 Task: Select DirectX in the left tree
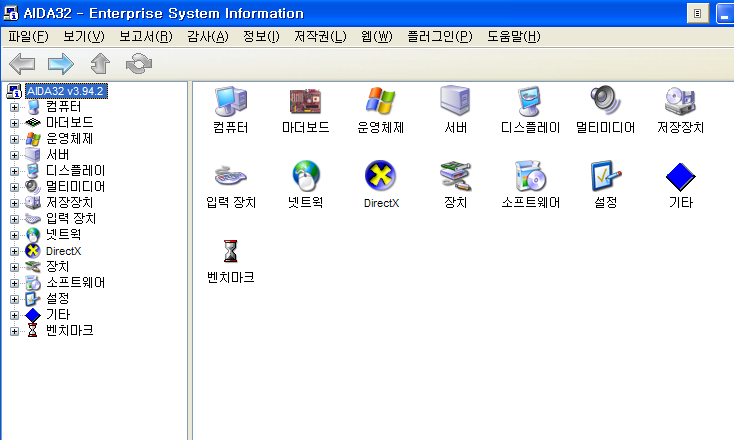[63, 251]
